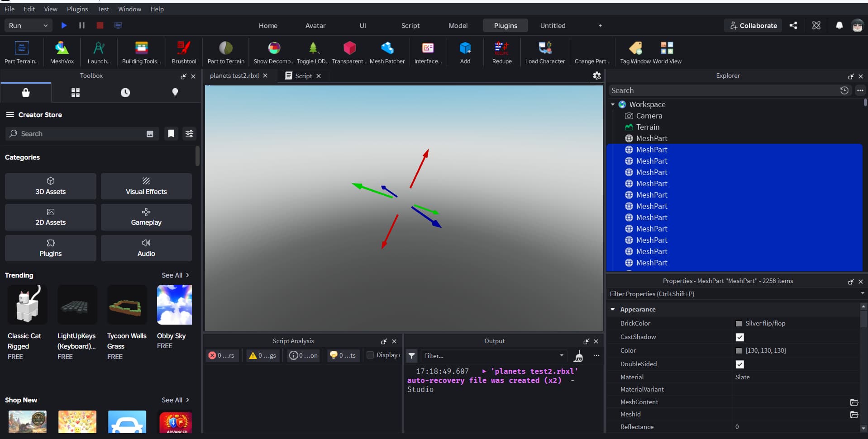Stop the simulation with the red square

tap(100, 25)
